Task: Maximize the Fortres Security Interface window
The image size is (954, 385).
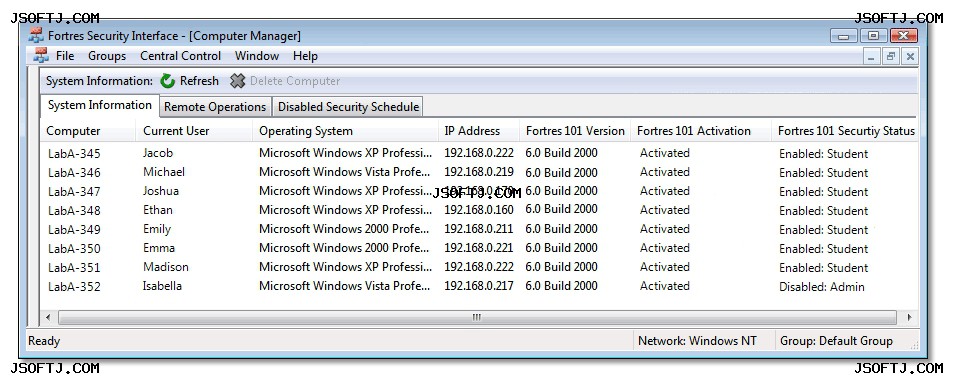Action: pyautogui.click(x=873, y=36)
